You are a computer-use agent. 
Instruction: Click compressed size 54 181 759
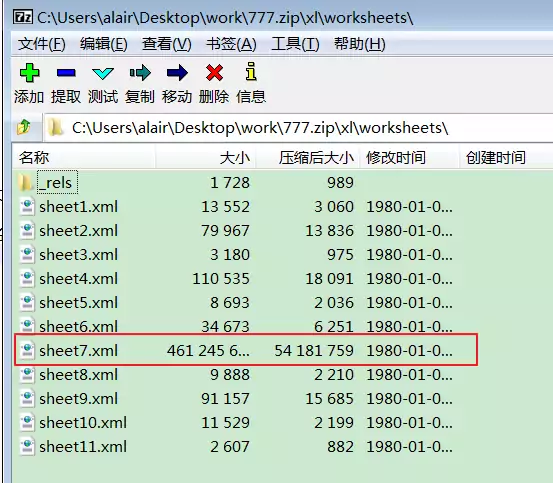(x=314, y=350)
